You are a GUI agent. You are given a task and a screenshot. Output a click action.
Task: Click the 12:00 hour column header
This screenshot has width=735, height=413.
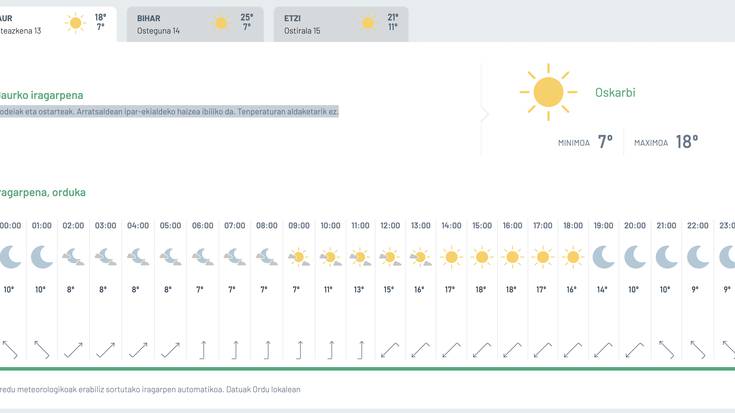[x=390, y=226]
